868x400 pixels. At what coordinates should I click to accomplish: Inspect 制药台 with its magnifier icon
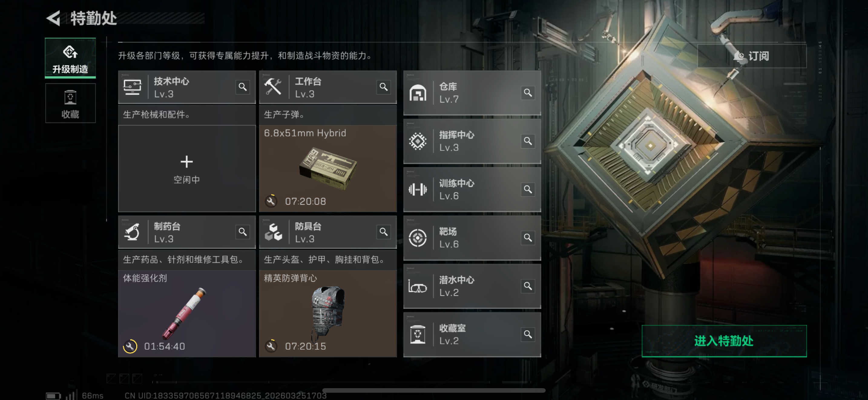(x=243, y=232)
